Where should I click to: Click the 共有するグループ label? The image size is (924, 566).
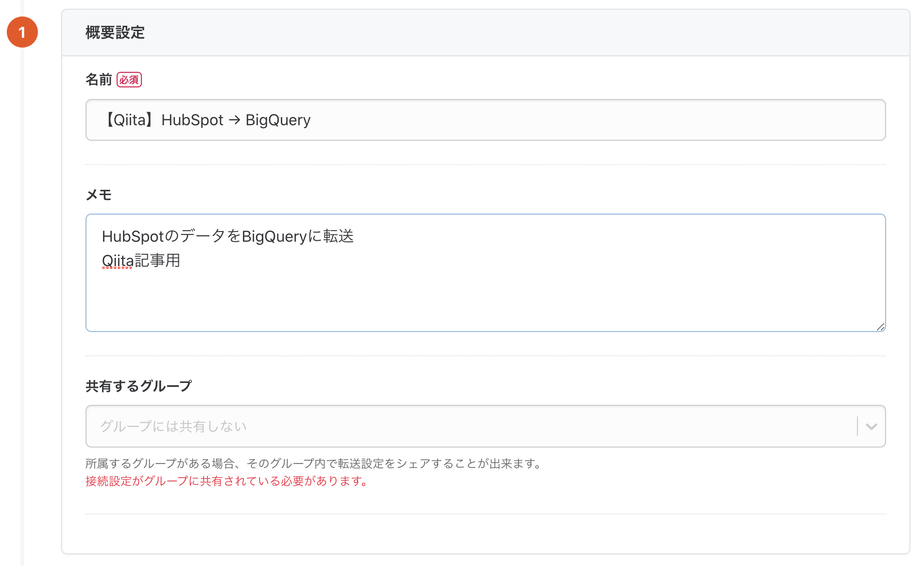tap(138, 386)
